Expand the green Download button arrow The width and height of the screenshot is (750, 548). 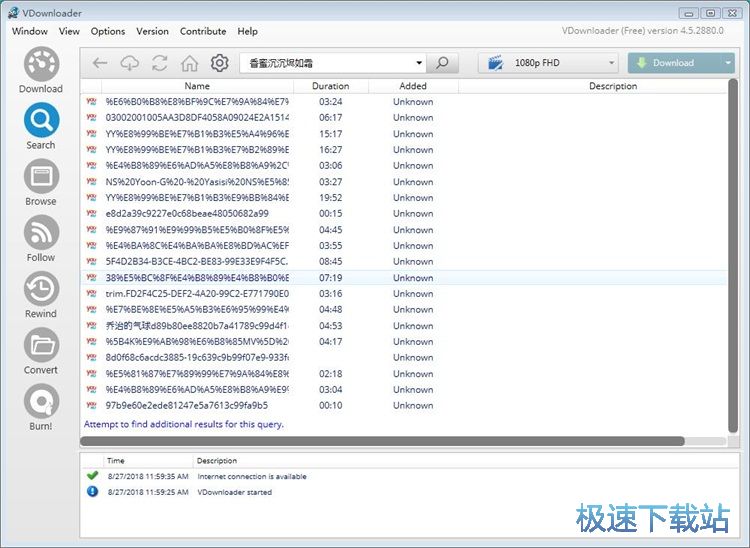728,63
